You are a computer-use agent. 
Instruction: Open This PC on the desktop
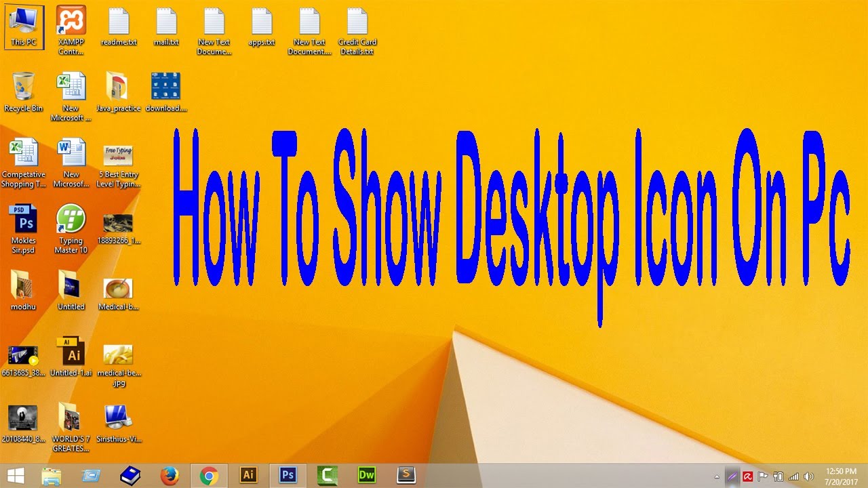pos(24,24)
